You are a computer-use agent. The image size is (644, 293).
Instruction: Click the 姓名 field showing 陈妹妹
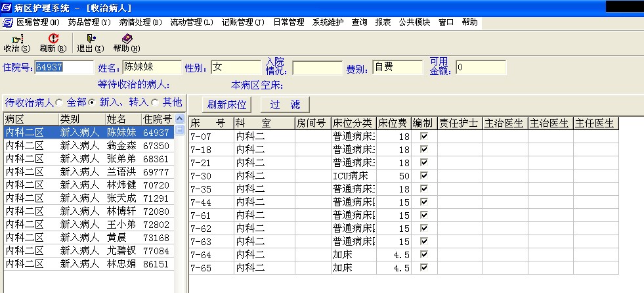click(152, 68)
